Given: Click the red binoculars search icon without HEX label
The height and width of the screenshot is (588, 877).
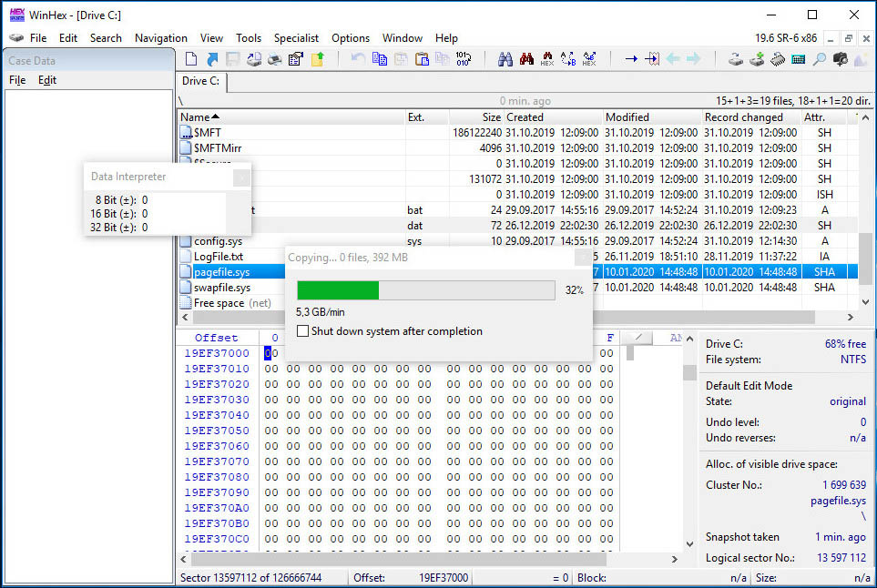Looking at the screenshot, I should 526,58.
